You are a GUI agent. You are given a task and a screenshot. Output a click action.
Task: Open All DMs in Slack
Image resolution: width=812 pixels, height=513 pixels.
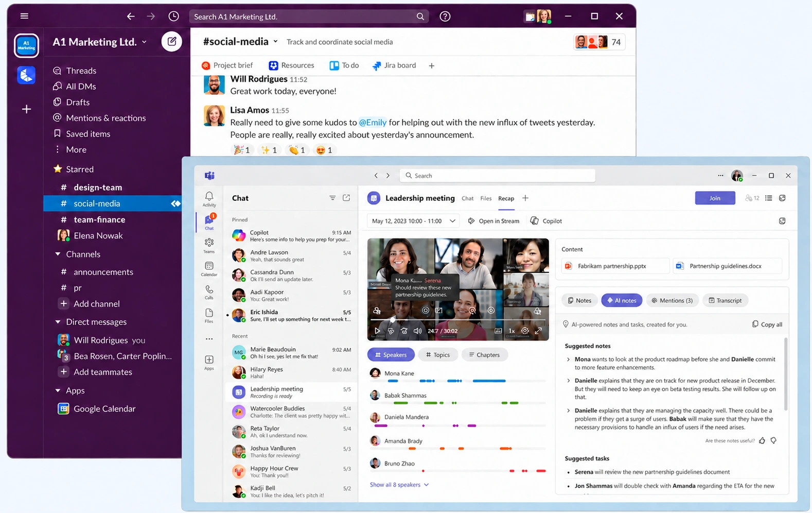pos(75,87)
